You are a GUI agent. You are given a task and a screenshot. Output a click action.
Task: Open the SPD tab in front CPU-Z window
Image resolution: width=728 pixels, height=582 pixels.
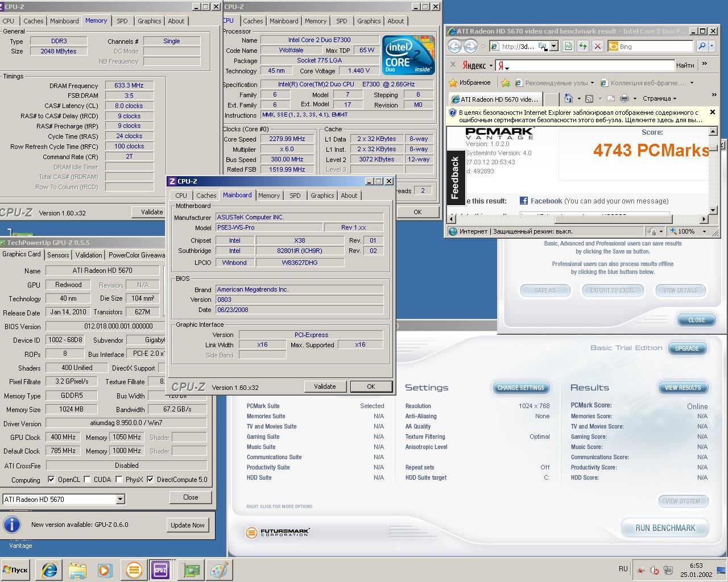(x=295, y=196)
